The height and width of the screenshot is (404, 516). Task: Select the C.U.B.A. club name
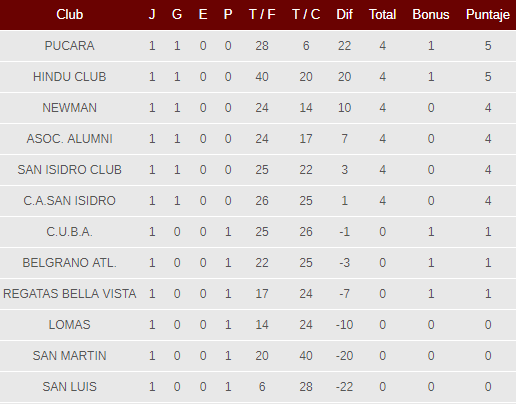69,232
